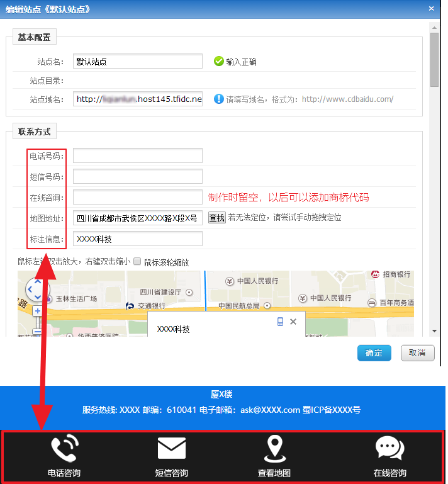Click the 厦X楼 footer title
The height and width of the screenshot is (484, 448).
(x=221, y=394)
